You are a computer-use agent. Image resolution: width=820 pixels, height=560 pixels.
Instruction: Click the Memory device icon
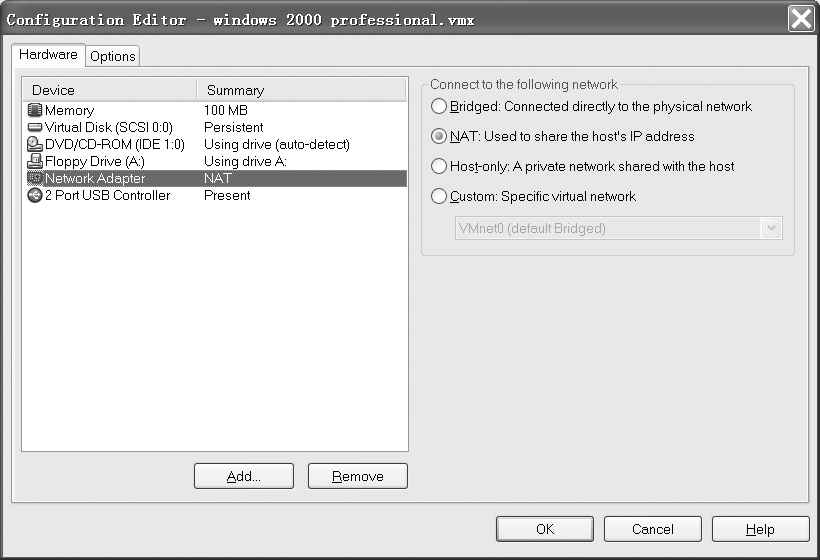35,111
